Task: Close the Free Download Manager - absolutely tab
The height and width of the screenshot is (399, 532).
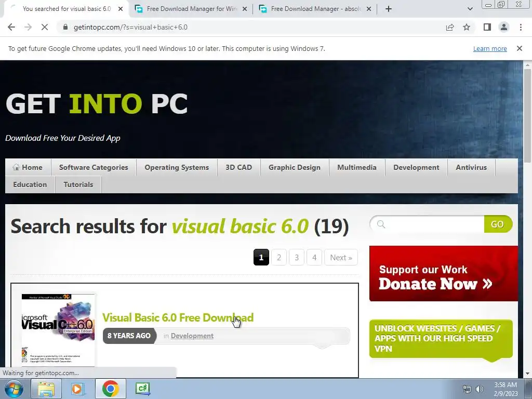Action: pyautogui.click(x=369, y=9)
